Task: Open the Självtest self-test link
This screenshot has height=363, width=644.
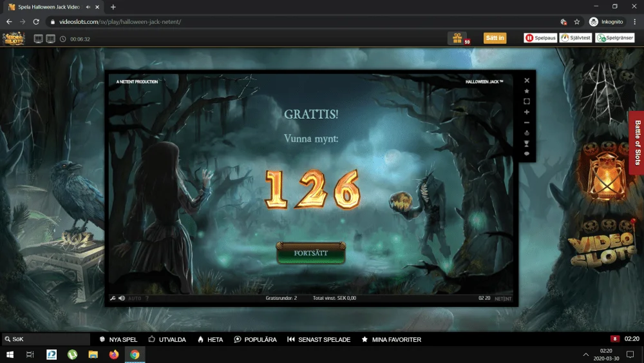Action: pos(575,38)
